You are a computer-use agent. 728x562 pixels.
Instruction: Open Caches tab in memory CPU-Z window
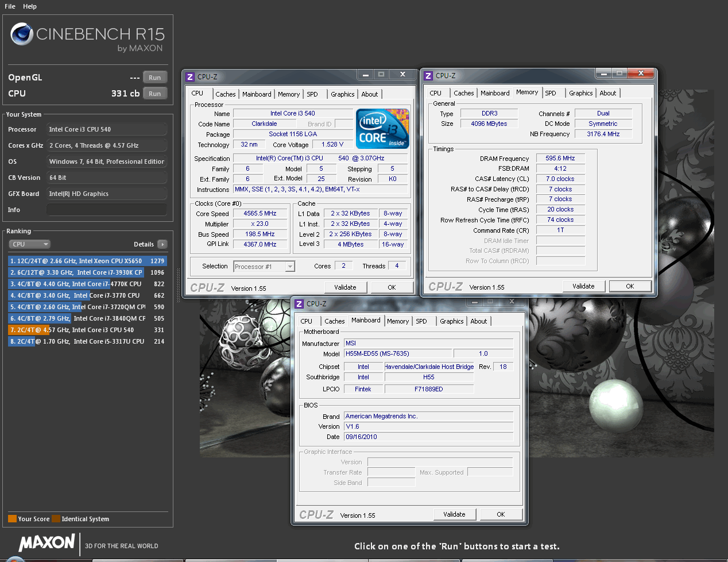[464, 93]
